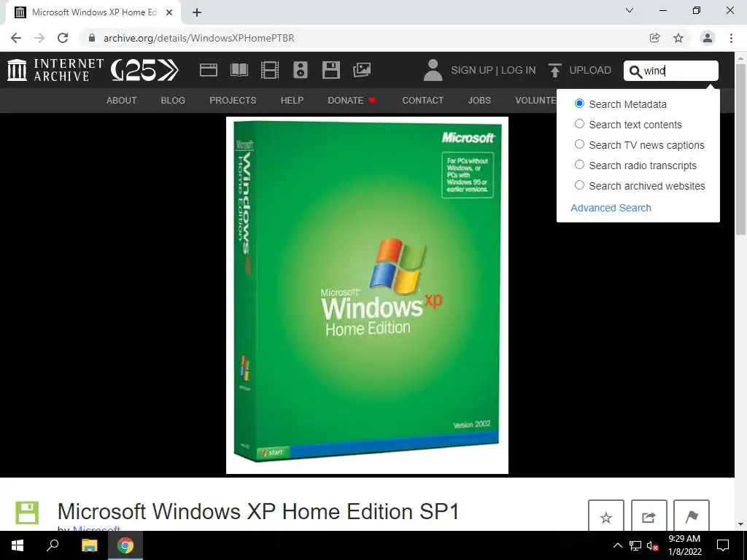Go back to previous page

coord(16,38)
